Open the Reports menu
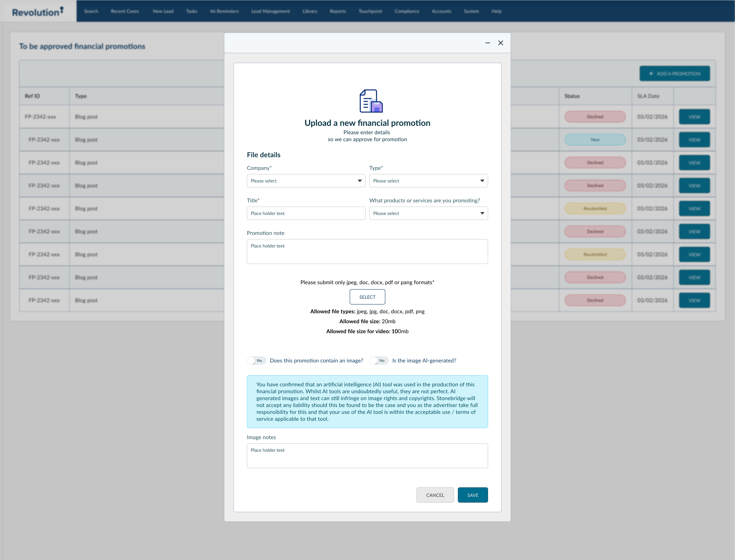Image resolution: width=735 pixels, height=560 pixels. tap(337, 11)
